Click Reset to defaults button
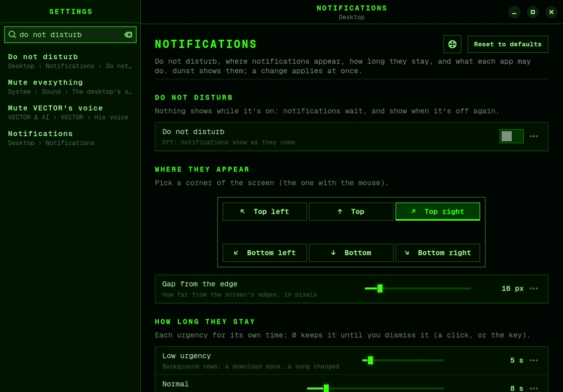Screen dimensions: 563x392 [x=508, y=44]
